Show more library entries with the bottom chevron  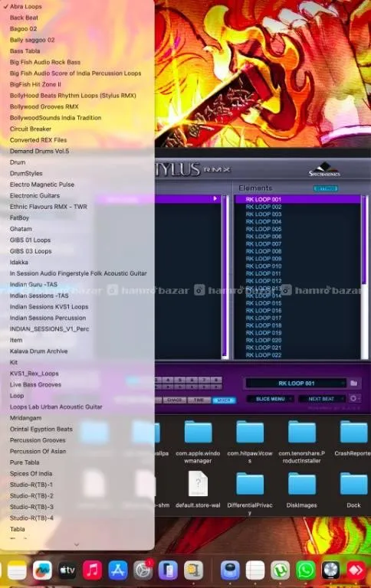pos(77,544)
